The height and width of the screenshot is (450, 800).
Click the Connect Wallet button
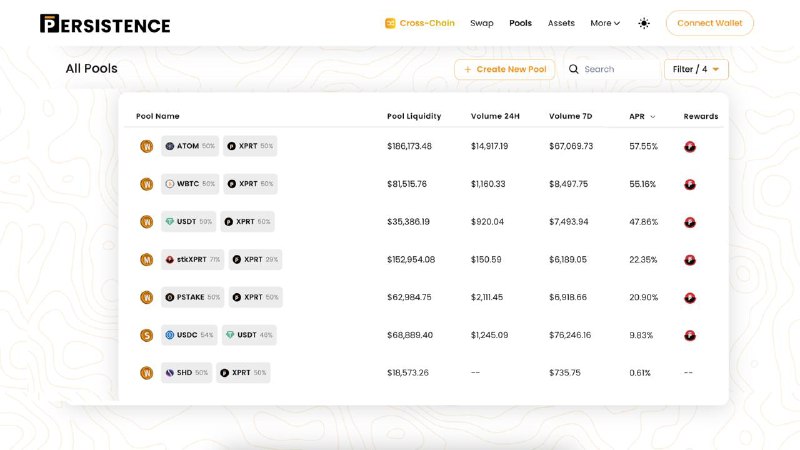pyautogui.click(x=710, y=23)
